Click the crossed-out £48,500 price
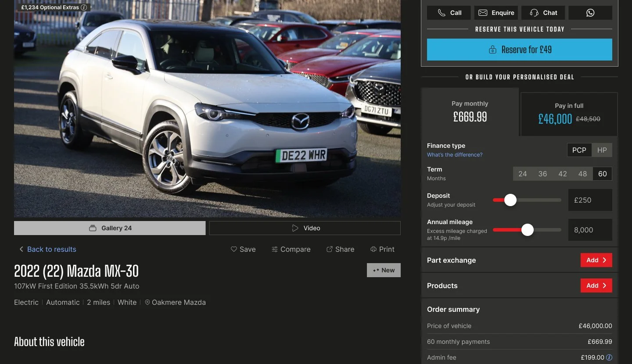632x364 pixels. 588,119
